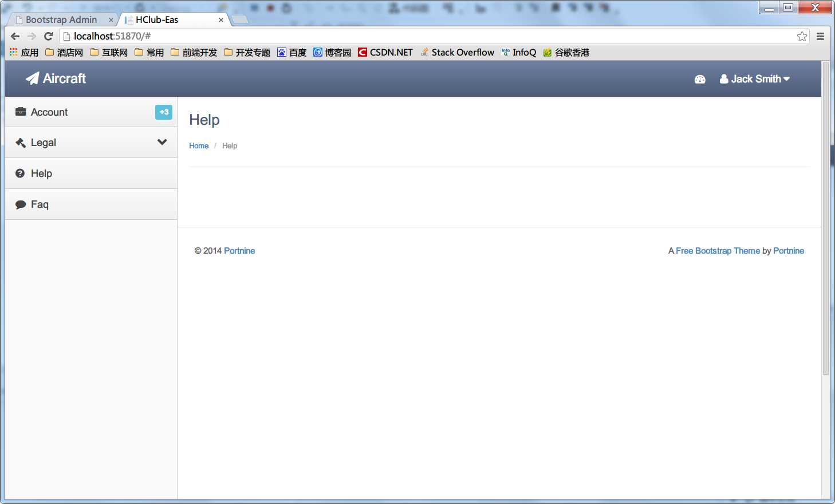Open the 开发专题 bookmark folder

click(247, 52)
